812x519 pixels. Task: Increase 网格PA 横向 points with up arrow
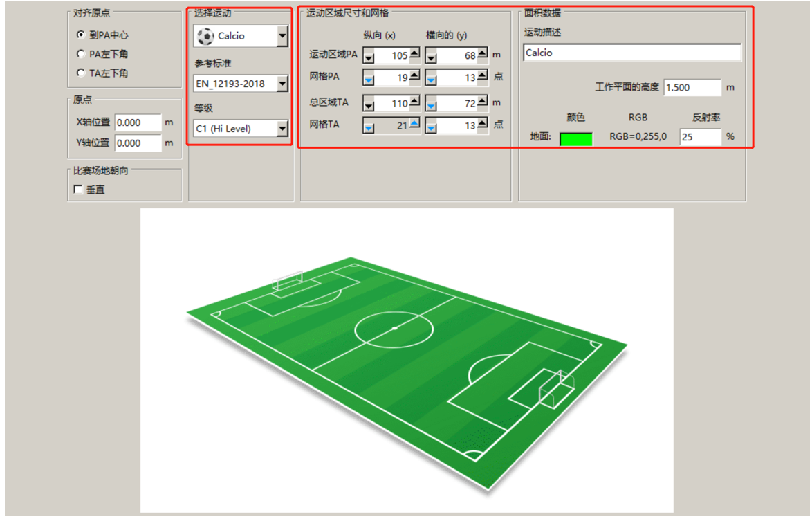click(x=483, y=75)
